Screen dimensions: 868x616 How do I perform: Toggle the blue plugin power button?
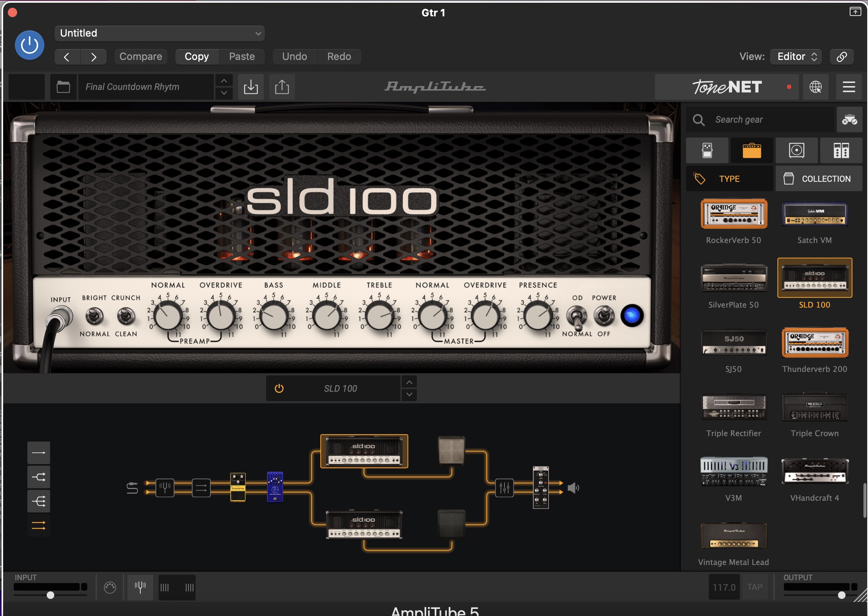(30, 45)
